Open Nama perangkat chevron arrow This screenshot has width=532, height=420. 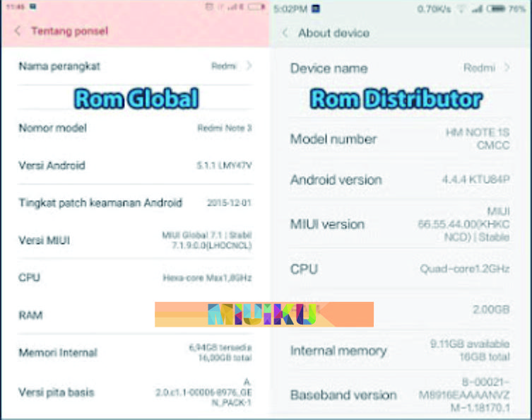tap(249, 65)
